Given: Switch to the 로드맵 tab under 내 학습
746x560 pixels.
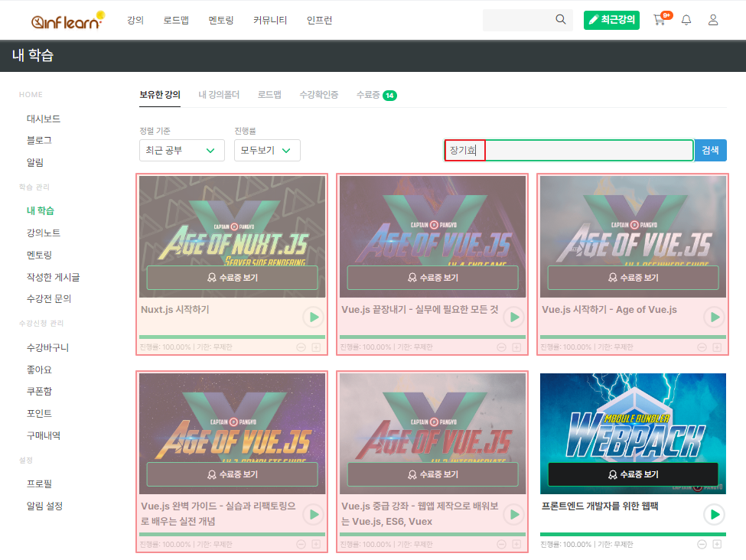Looking at the screenshot, I should click(269, 95).
